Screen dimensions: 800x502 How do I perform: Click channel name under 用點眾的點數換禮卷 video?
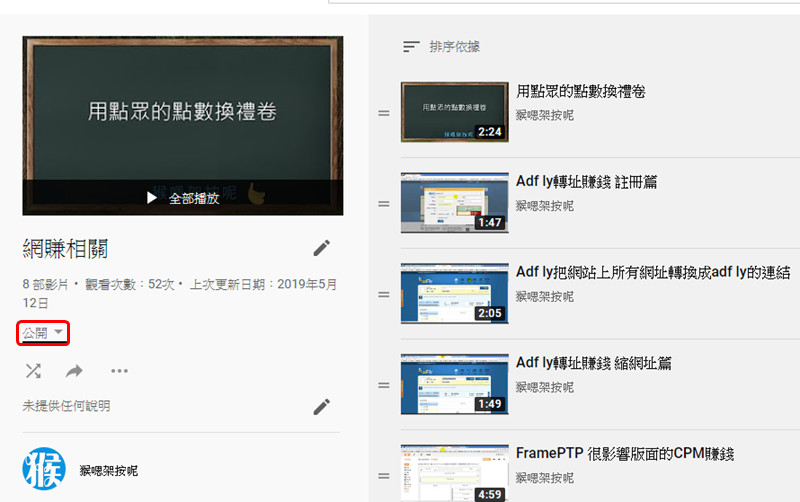545,115
